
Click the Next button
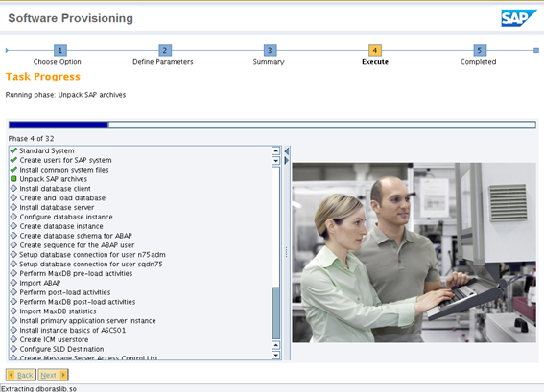click(53, 375)
